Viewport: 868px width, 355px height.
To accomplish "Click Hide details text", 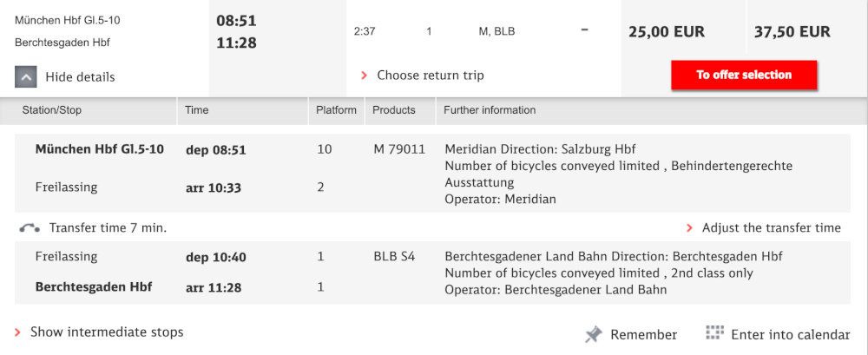I will coord(80,77).
